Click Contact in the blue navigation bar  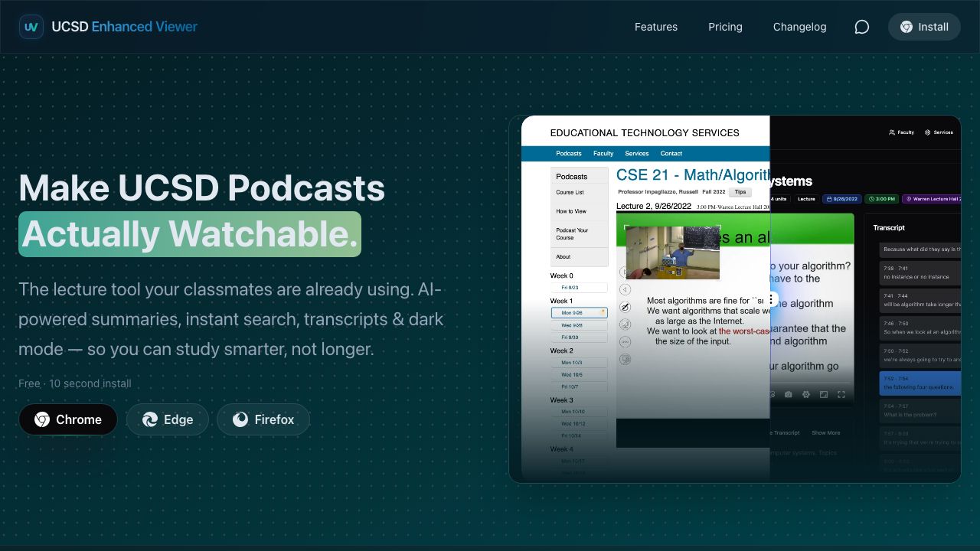tap(671, 153)
